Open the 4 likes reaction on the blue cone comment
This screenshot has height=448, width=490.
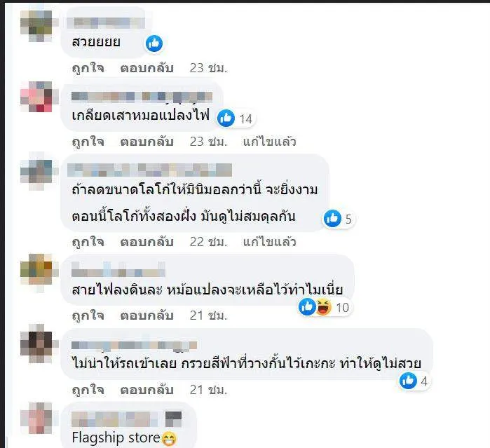click(414, 381)
